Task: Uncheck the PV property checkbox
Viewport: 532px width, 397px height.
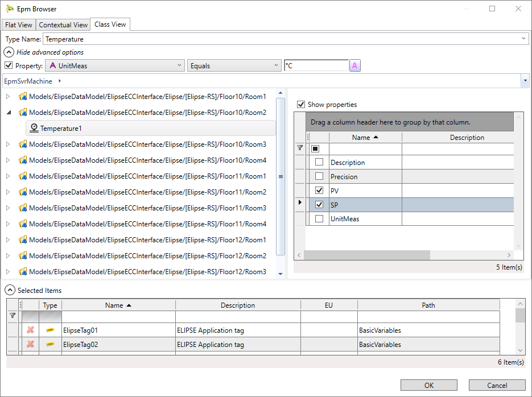Action: tap(319, 191)
